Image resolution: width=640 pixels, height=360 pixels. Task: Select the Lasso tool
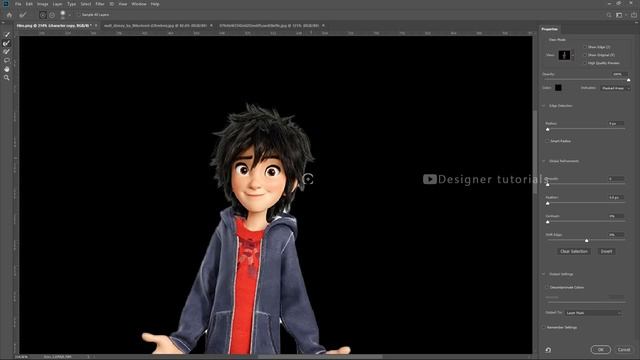[7, 60]
